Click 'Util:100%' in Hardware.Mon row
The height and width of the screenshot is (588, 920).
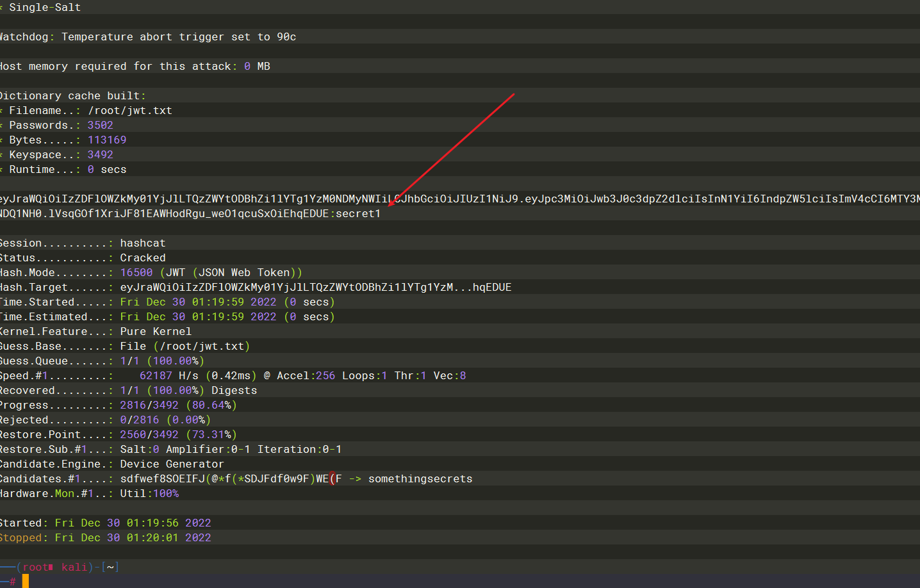pyautogui.click(x=149, y=494)
